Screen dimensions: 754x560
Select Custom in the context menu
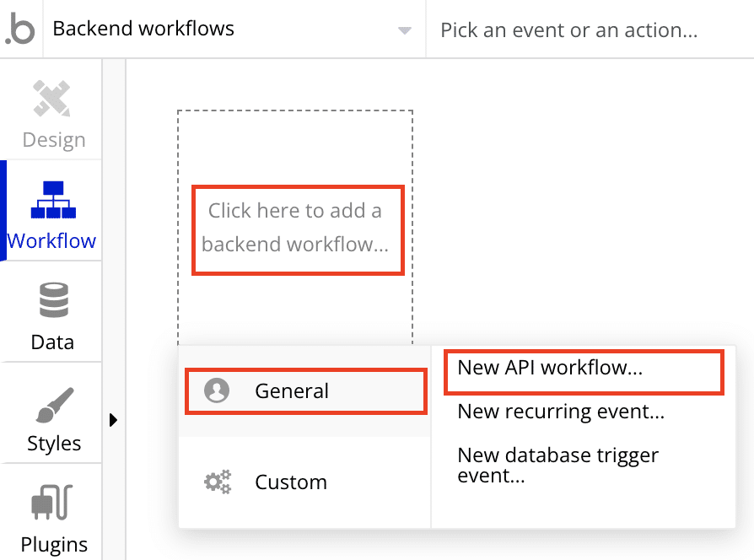point(290,482)
